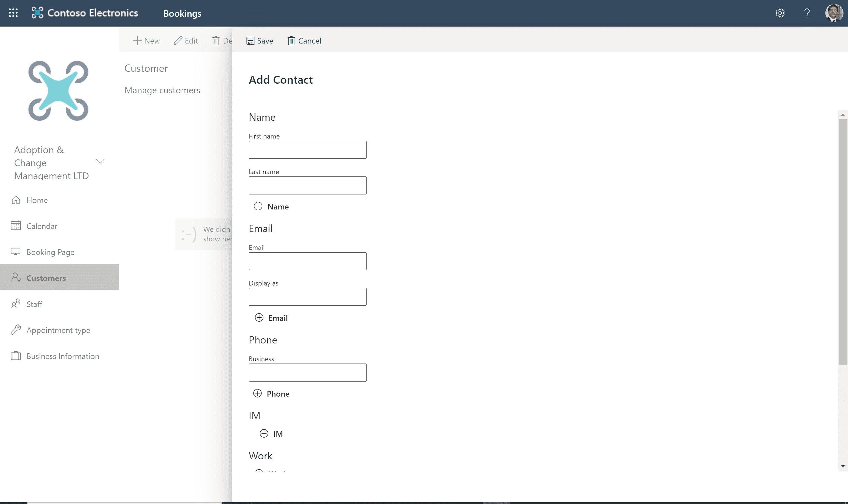This screenshot has width=848, height=504.
Task: Click the large business drone logo
Action: pyautogui.click(x=58, y=91)
